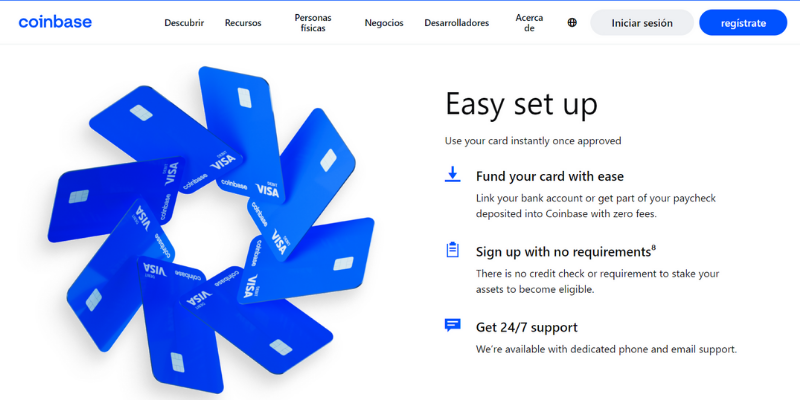Click the footnote 8 superscript
This screenshot has height=400, width=800.
[x=654, y=247]
